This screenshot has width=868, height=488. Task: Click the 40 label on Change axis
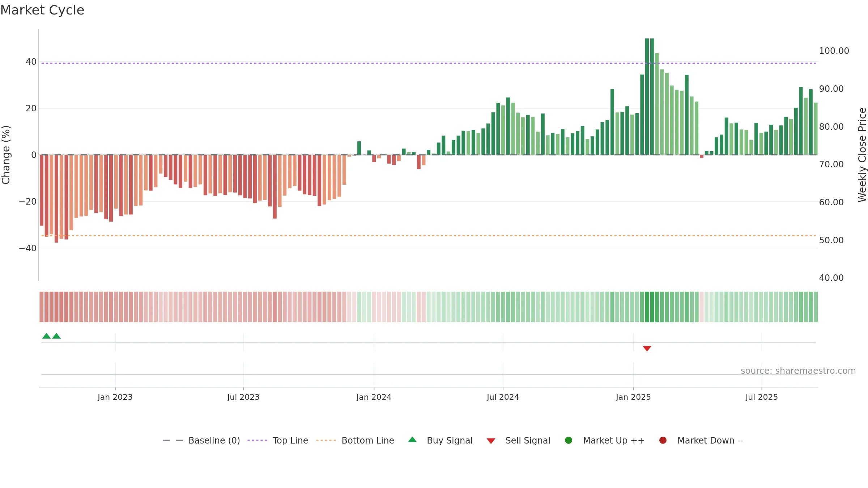pyautogui.click(x=31, y=61)
